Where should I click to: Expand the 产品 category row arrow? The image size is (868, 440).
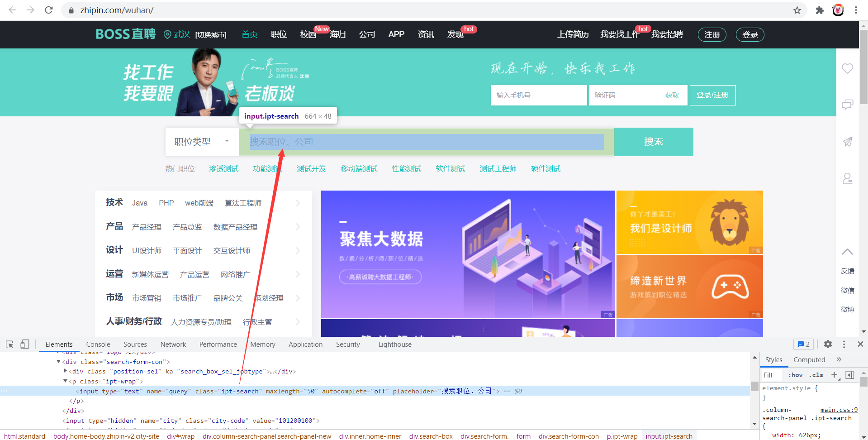[298, 227]
